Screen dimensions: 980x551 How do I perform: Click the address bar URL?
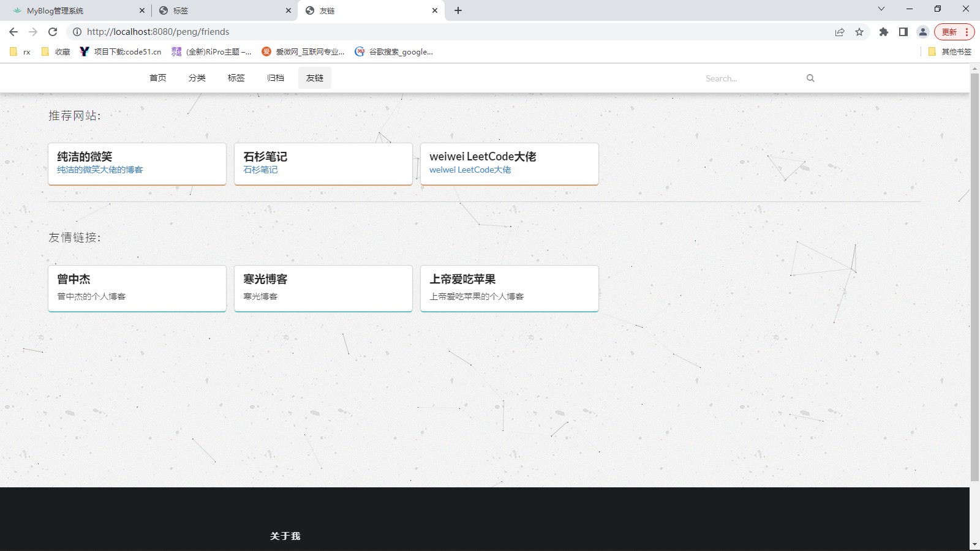tap(158, 32)
